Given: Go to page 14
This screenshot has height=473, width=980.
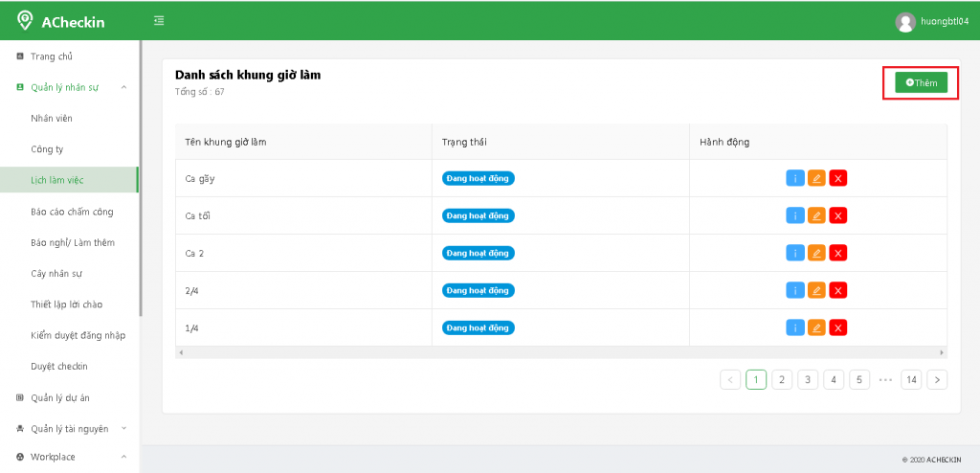Looking at the screenshot, I should (x=911, y=379).
